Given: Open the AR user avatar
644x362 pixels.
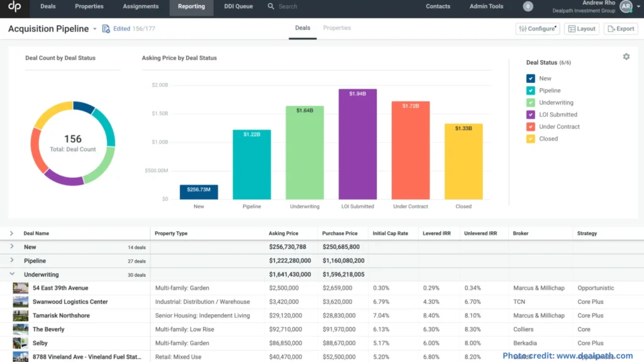Looking at the screenshot, I should click(x=625, y=6).
